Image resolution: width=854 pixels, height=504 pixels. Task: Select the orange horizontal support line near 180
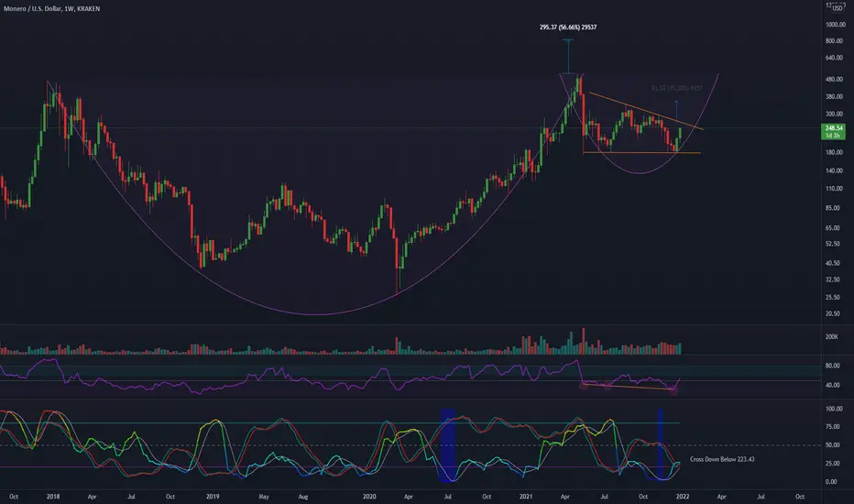tap(642, 152)
